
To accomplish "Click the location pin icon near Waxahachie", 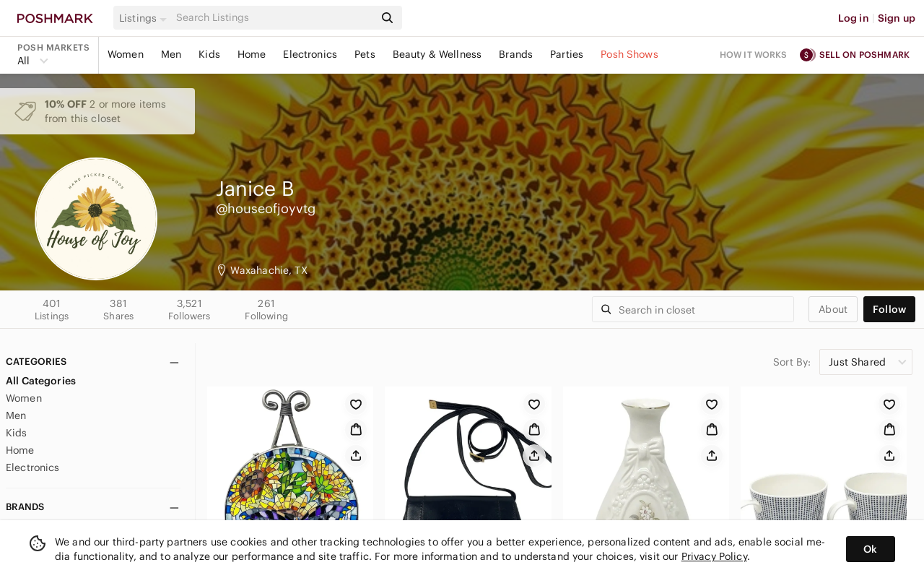I will 222,270.
